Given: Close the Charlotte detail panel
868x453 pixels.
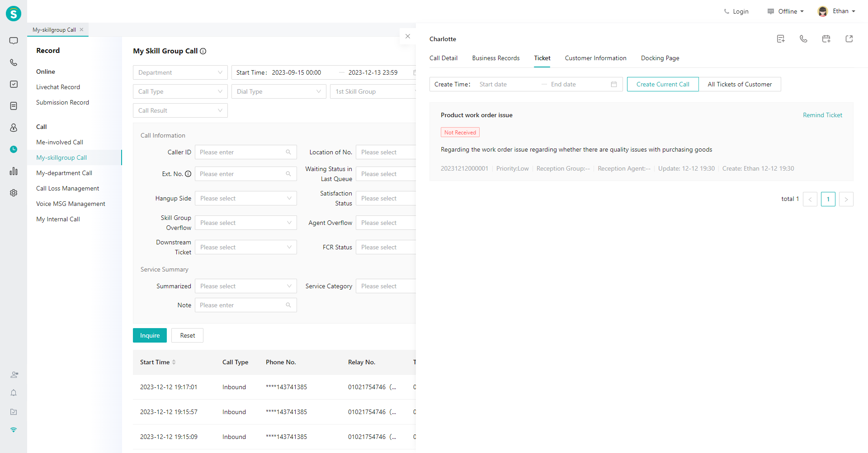Looking at the screenshot, I should pyautogui.click(x=408, y=36).
